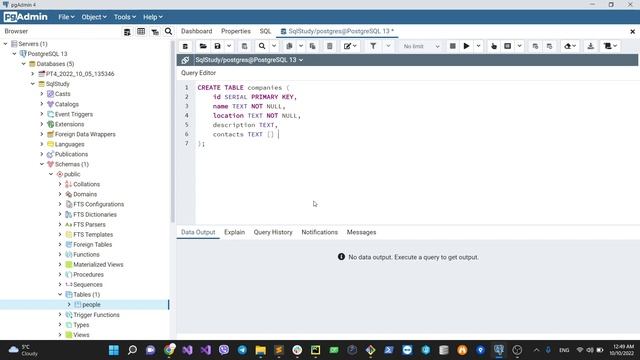Click the Copy rows icon

(289, 46)
